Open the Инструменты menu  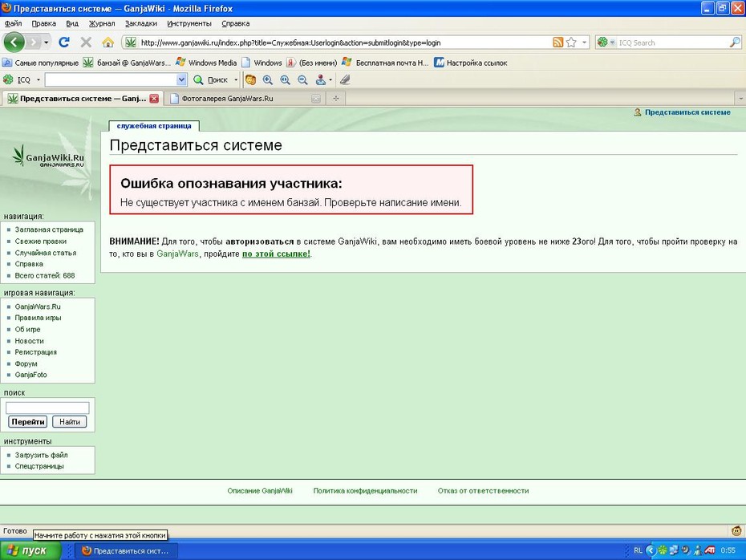tap(189, 23)
